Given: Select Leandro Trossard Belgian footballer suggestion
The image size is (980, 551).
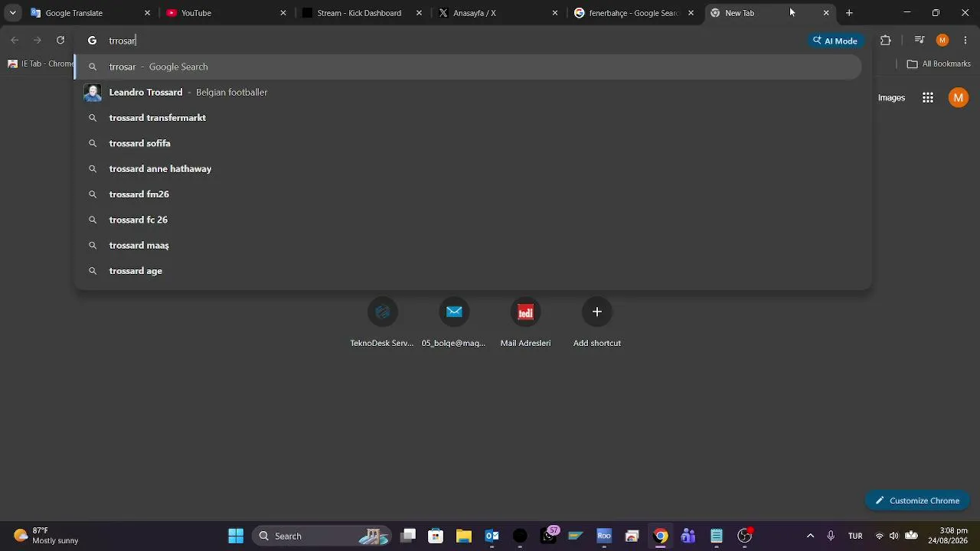Looking at the screenshot, I should [x=468, y=92].
